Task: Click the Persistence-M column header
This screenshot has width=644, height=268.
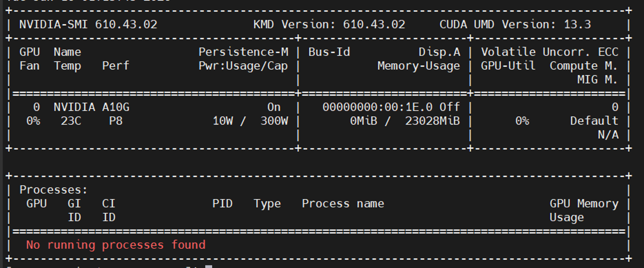Action: [x=243, y=52]
